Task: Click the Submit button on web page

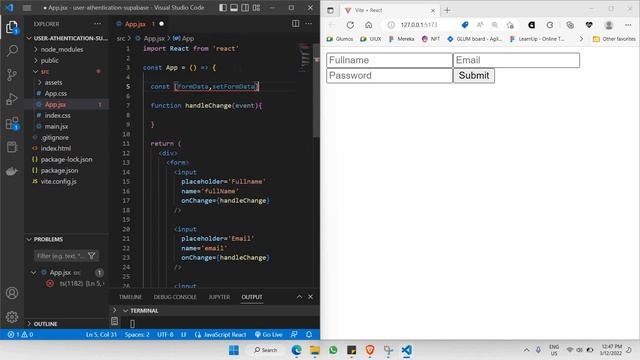Action: click(x=474, y=76)
